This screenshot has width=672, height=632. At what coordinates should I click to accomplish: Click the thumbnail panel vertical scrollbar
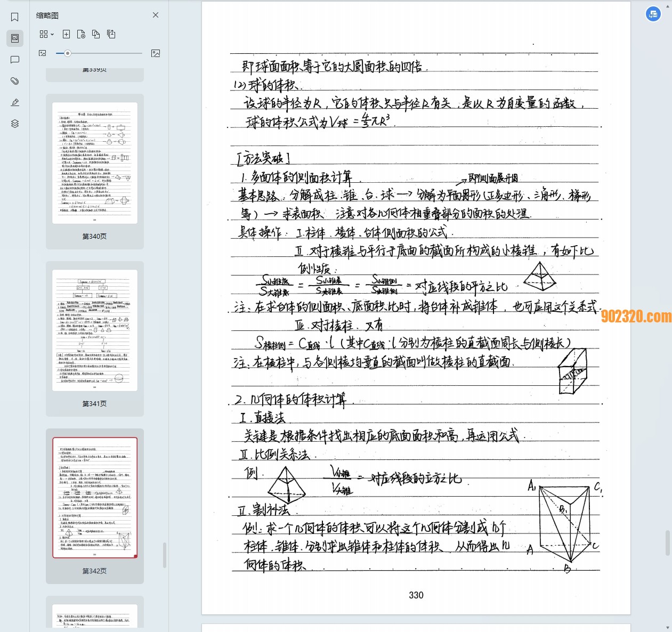tap(164, 555)
